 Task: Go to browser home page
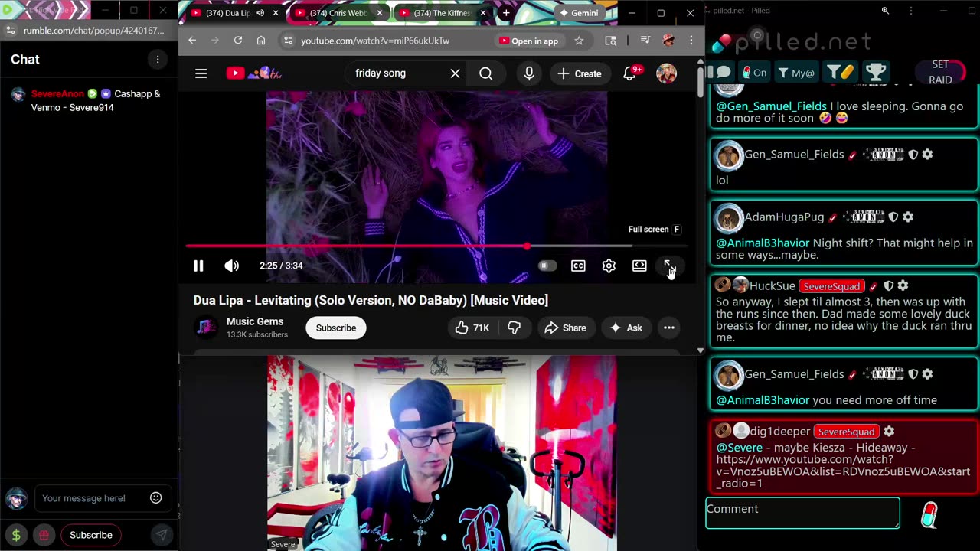(x=261, y=41)
